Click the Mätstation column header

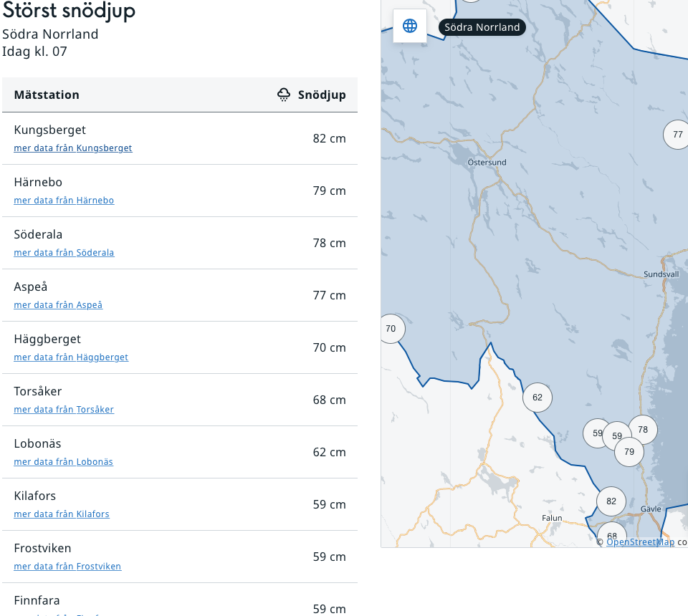tap(47, 95)
